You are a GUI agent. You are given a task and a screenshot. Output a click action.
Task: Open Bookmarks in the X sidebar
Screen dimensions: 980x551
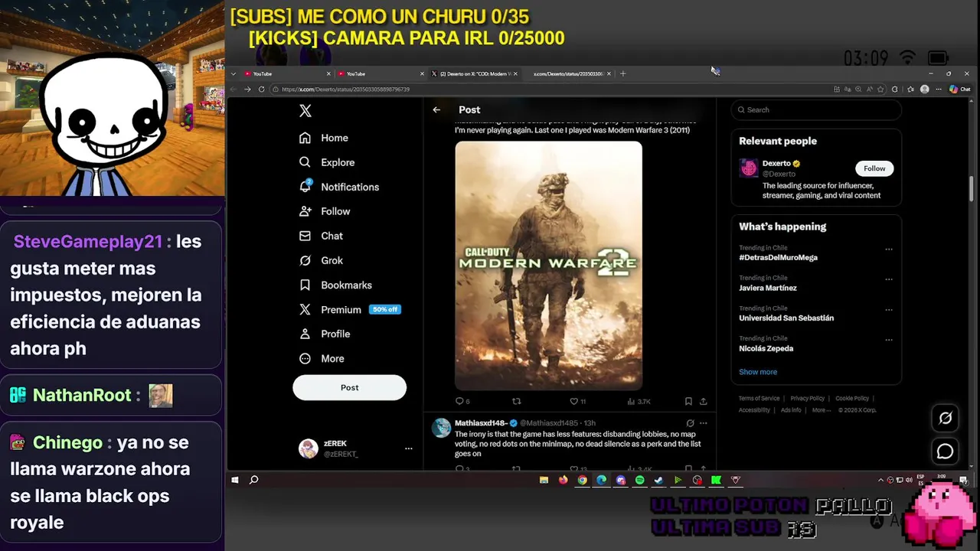click(x=335, y=285)
